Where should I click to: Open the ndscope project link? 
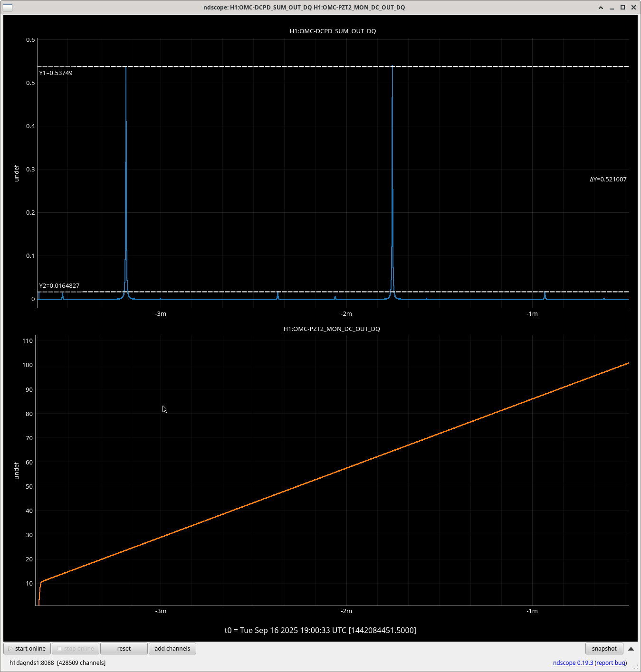(564, 663)
